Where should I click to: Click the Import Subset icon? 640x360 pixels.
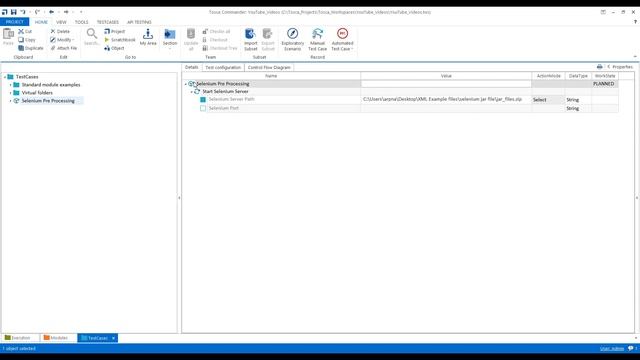tap(250, 33)
